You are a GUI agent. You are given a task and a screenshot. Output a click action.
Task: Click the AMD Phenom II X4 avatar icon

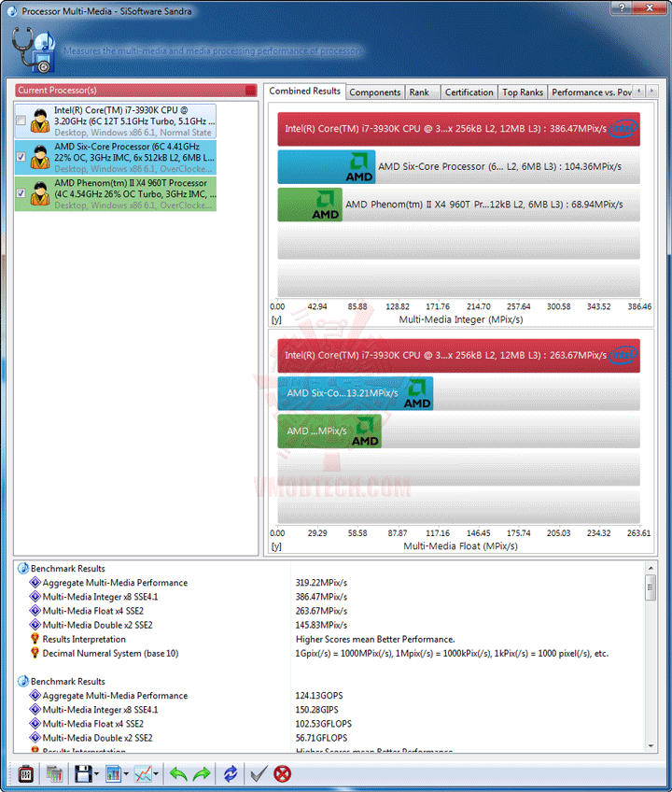click(x=39, y=193)
